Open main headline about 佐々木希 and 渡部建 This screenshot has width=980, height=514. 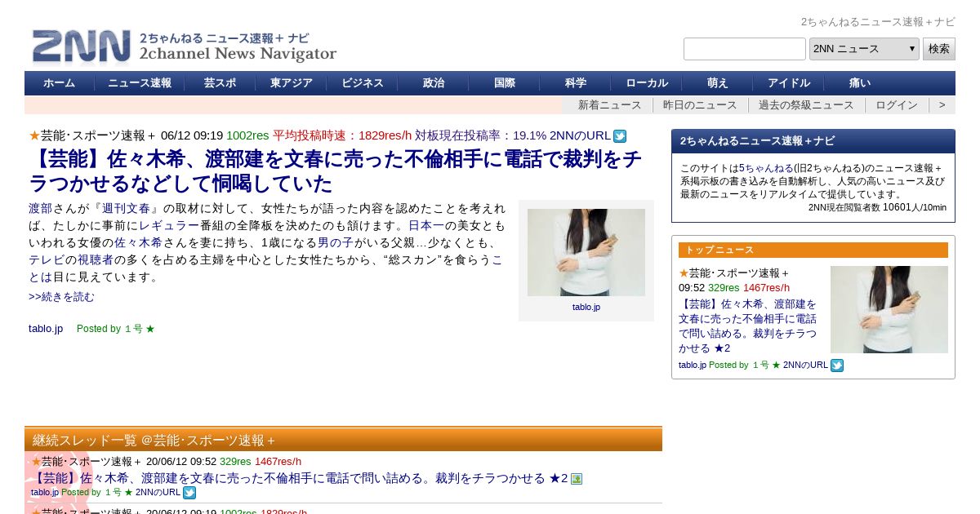[x=335, y=171]
